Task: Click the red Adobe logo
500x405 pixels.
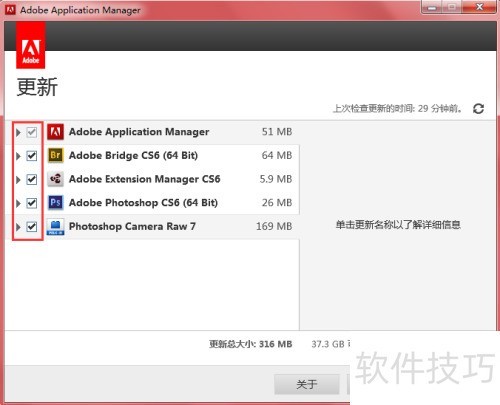Action: point(31,46)
